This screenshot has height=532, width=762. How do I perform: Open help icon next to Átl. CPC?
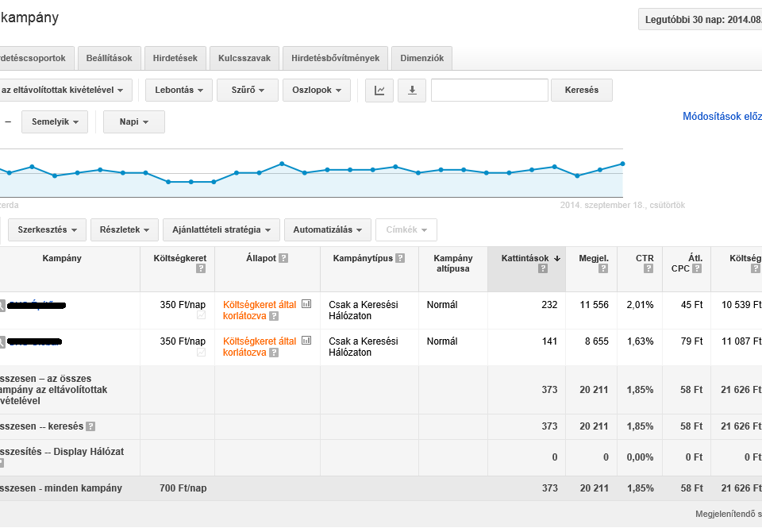(697, 268)
